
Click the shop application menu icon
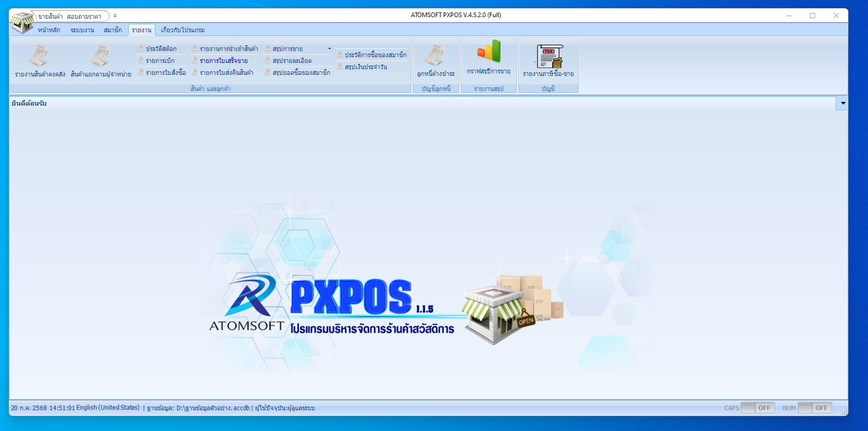tap(21, 22)
